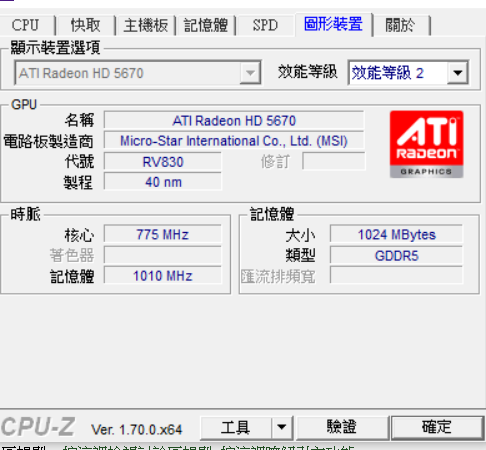Click the 工具 button
Viewport: 486px width, 450px height.
point(236,428)
